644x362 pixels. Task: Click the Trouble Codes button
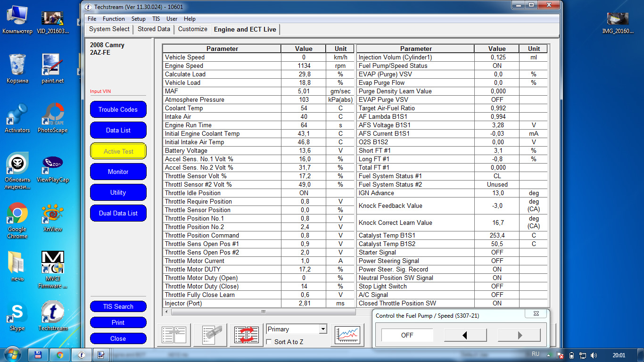click(x=118, y=109)
